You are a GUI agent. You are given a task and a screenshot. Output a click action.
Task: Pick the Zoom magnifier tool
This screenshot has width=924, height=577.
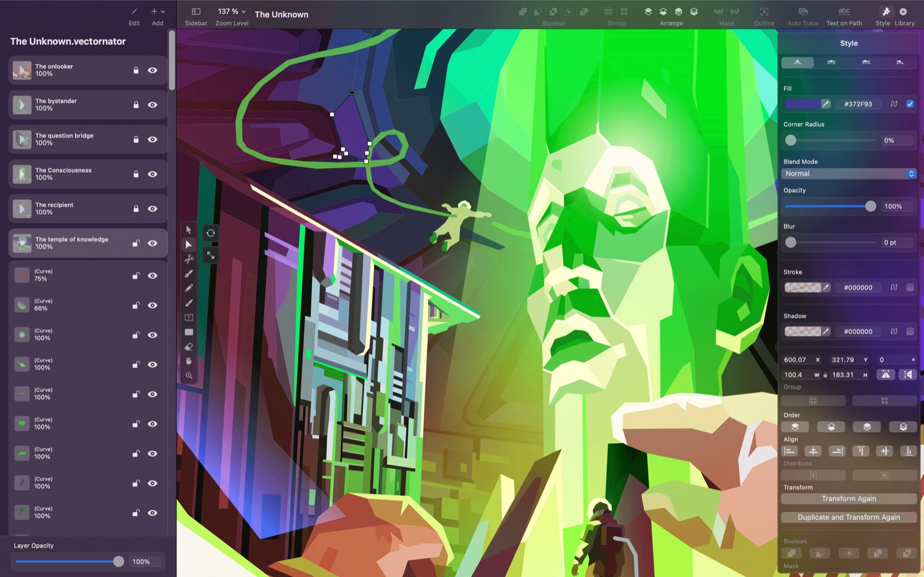click(x=189, y=376)
